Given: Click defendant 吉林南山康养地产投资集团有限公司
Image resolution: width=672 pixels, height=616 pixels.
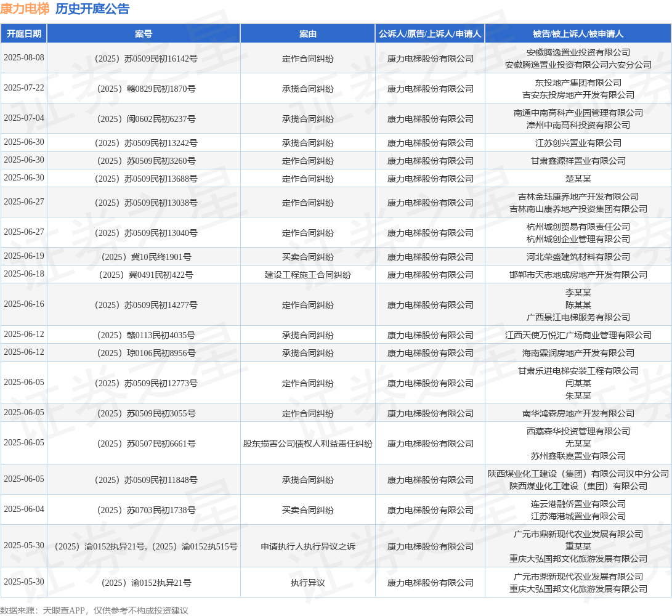Looking at the screenshot, I should (x=578, y=209).
